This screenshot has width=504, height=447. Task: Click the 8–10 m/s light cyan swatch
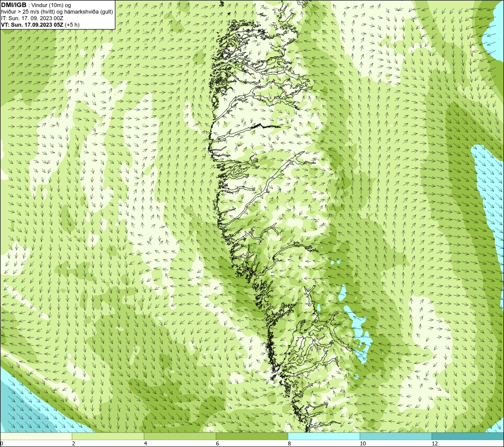[324, 436]
